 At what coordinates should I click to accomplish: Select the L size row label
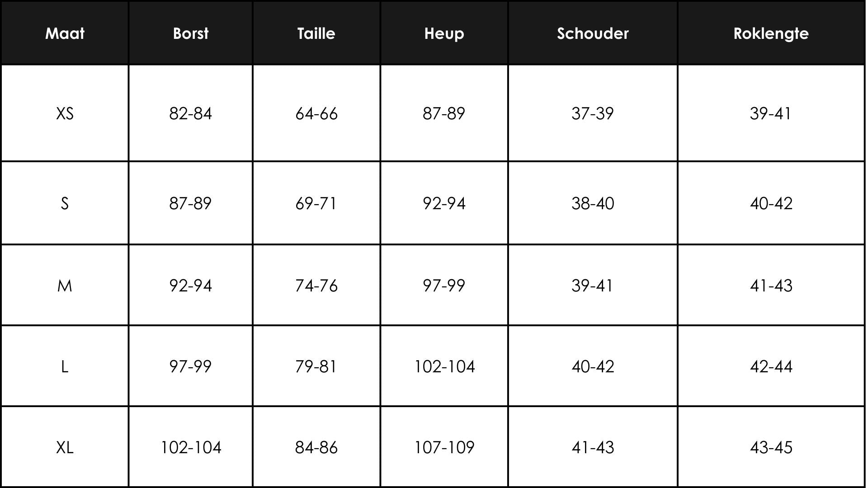coord(65,366)
